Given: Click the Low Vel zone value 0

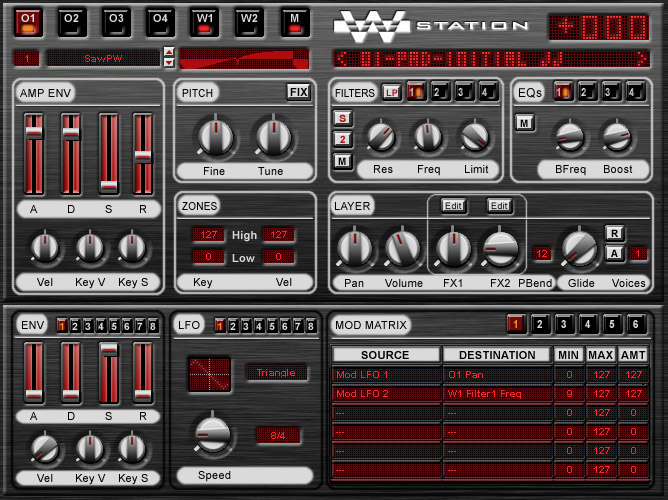Looking at the screenshot, I should 278,256.
